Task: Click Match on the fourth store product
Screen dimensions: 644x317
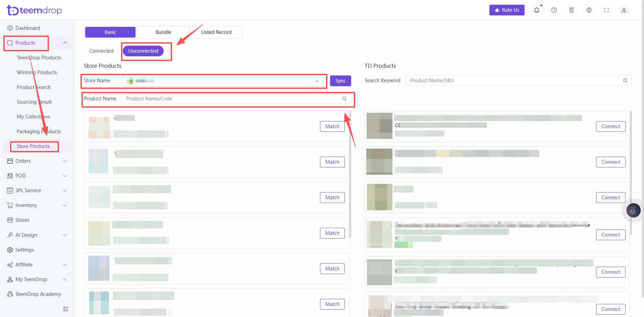Action: pos(332,233)
